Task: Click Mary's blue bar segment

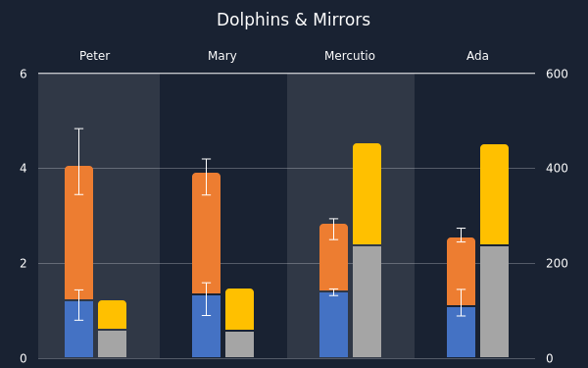Action: click(x=206, y=327)
